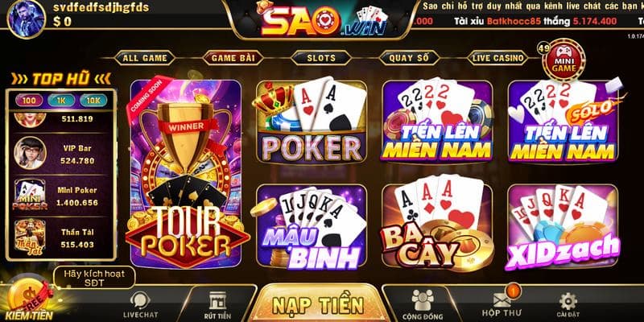The height and width of the screenshot is (322, 644).
Task: Select the 1K jackpot level toggle
Action: point(61,100)
